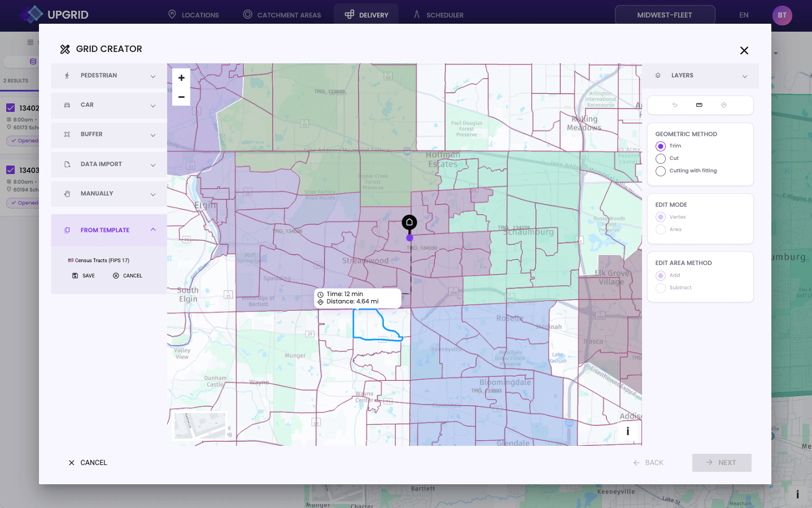The image size is (812, 508).
Task: Click the 'Distance: 4.64 mi' tooltip text
Action: pos(352,302)
